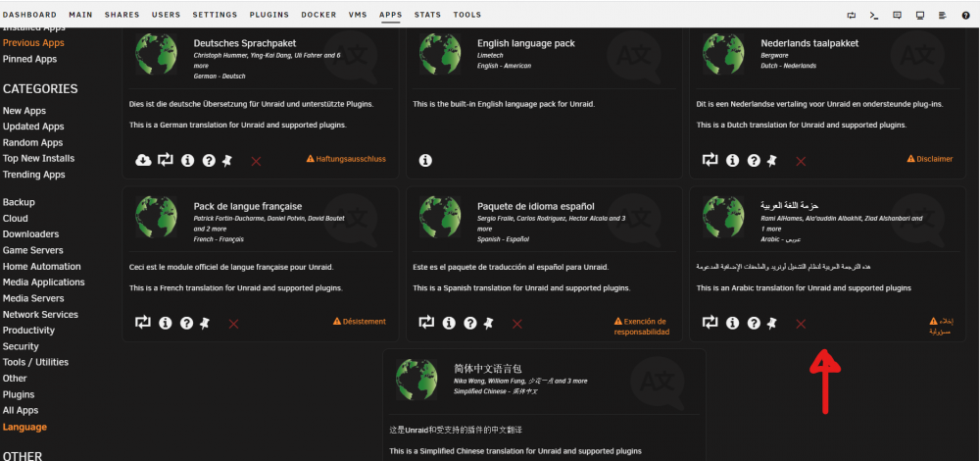Switch to the Docker tab

(318, 15)
